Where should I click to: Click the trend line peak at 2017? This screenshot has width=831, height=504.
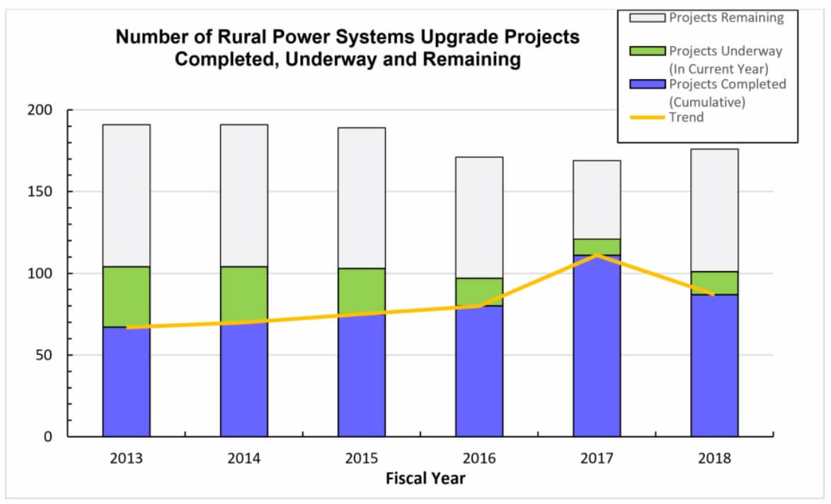(x=597, y=256)
